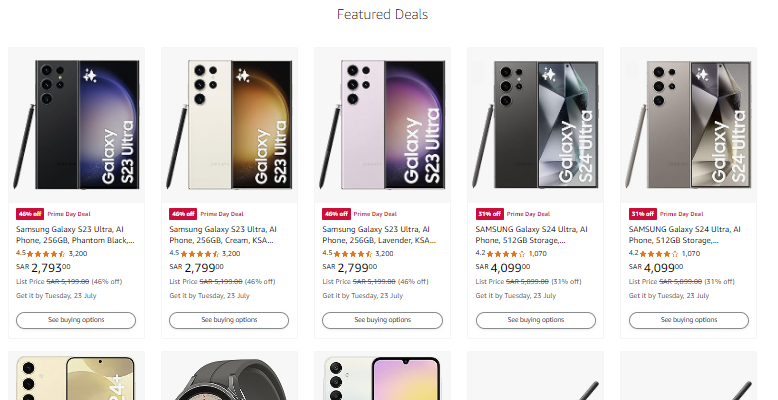This screenshot has height=400, width=778.
Task: See buying options for Phantom Black S23 Ultra
Action: coord(76,321)
